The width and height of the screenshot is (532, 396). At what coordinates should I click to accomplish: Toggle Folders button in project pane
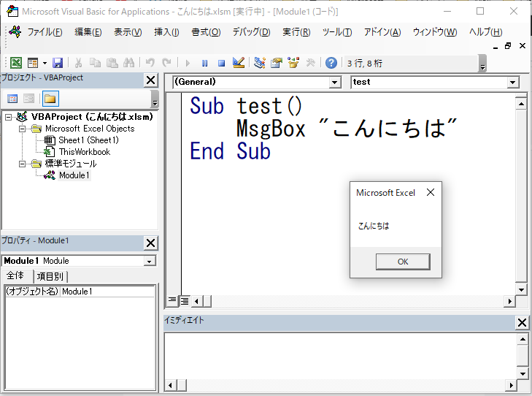(x=50, y=99)
